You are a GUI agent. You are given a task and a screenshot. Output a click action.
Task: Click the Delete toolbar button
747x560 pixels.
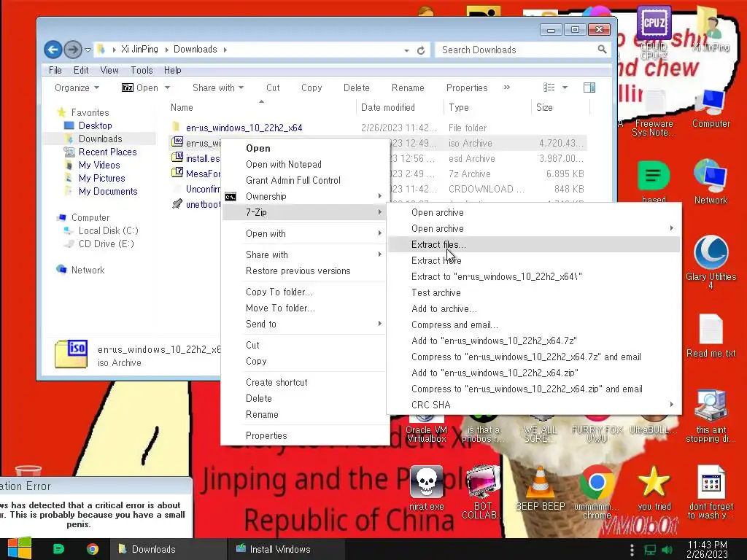356,87
